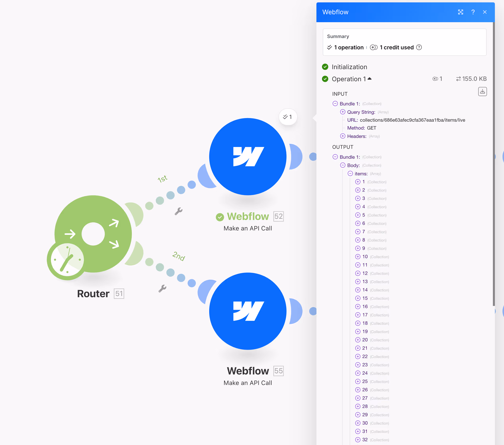The image size is (504, 445).
Task: Click the download output bundles icon
Action: tap(482, 92)
